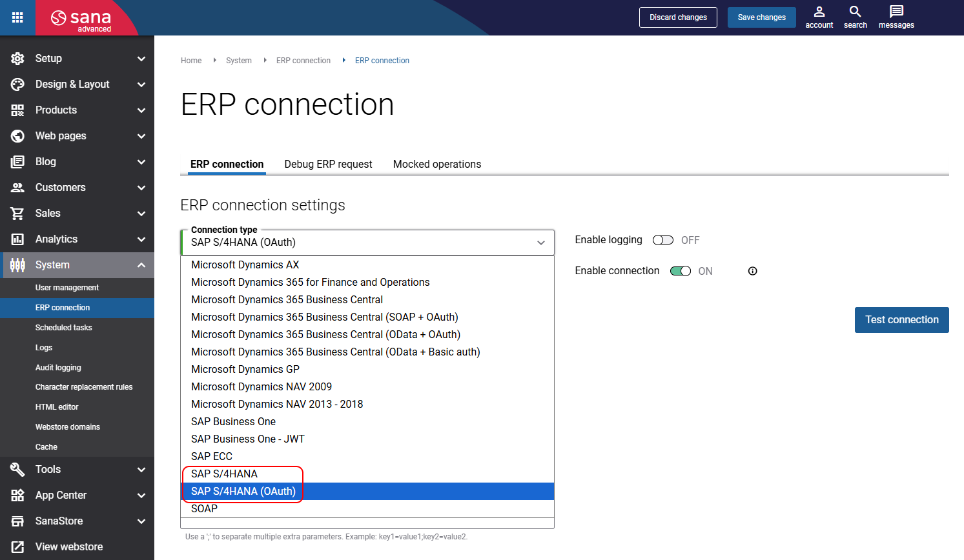Viewport: 964px width, 560px height.
Task: Open the app launcher grid icon
Action: click(17, 17)
